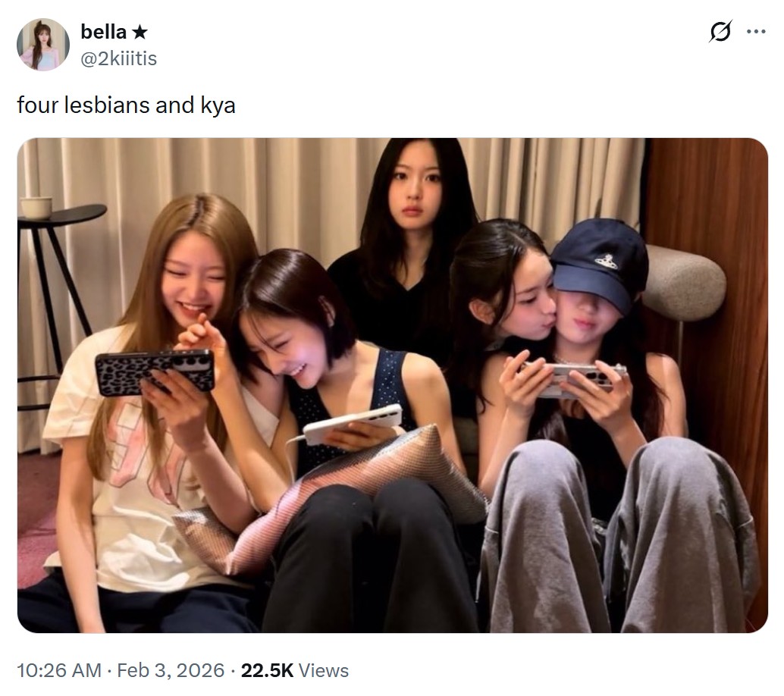The height and width of the screenshot is (696, 784).
Task: Open the display name bella profile link
Action: click(x=104, y=32)
